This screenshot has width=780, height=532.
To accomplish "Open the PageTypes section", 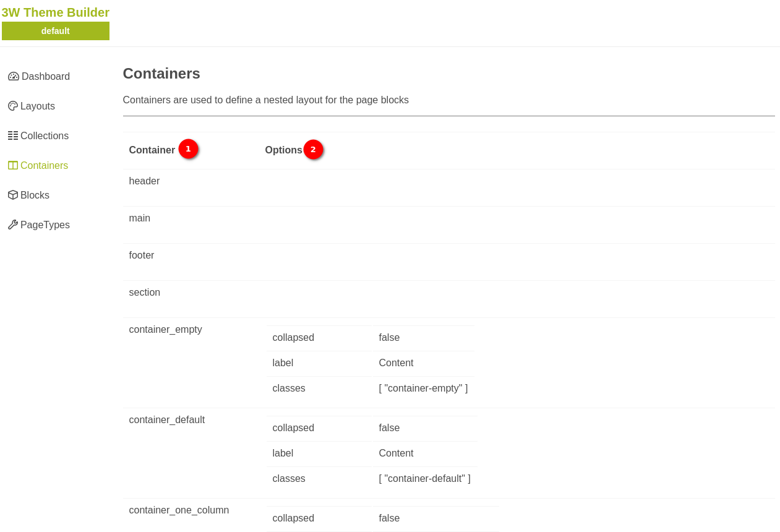I will (45, 225).
